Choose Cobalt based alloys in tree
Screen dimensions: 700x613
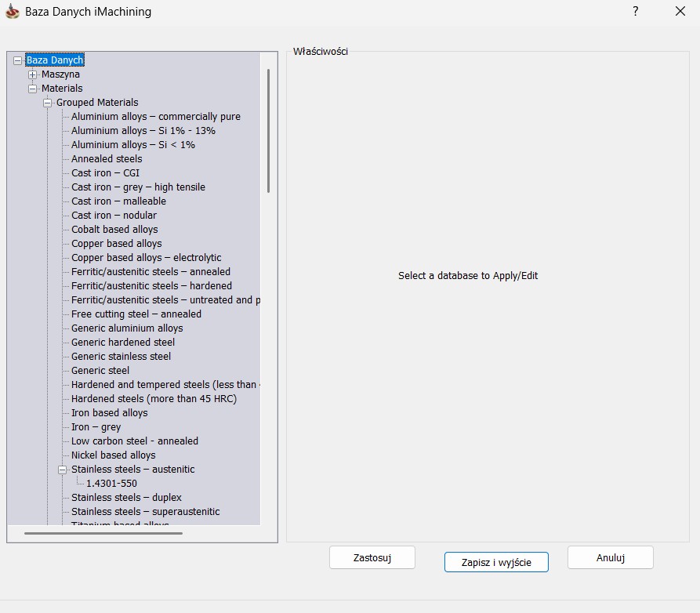coord(114,230)
